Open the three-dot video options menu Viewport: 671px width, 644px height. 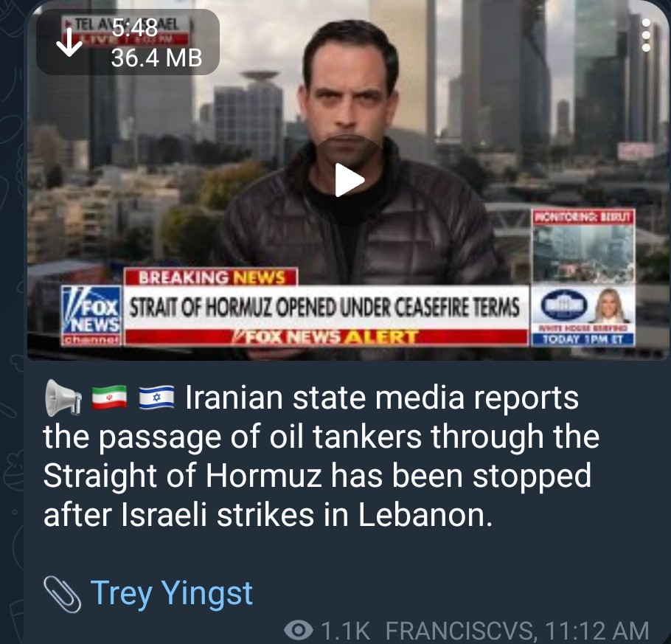pos(646,35)
